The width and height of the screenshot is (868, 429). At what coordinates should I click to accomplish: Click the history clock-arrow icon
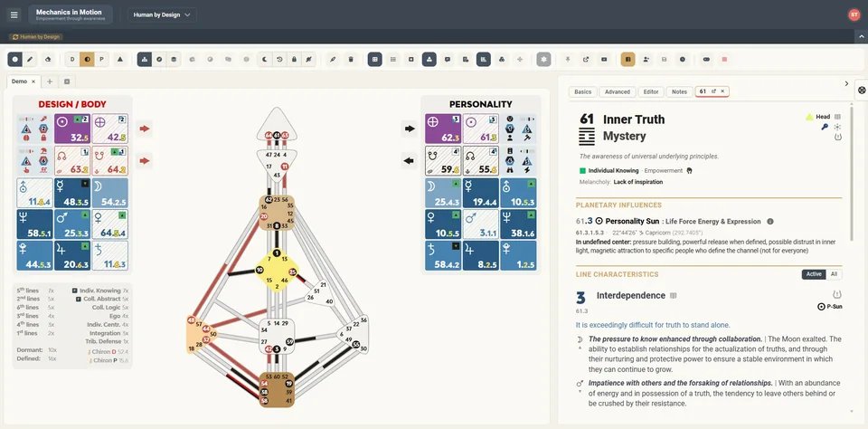tap(279, 60)
